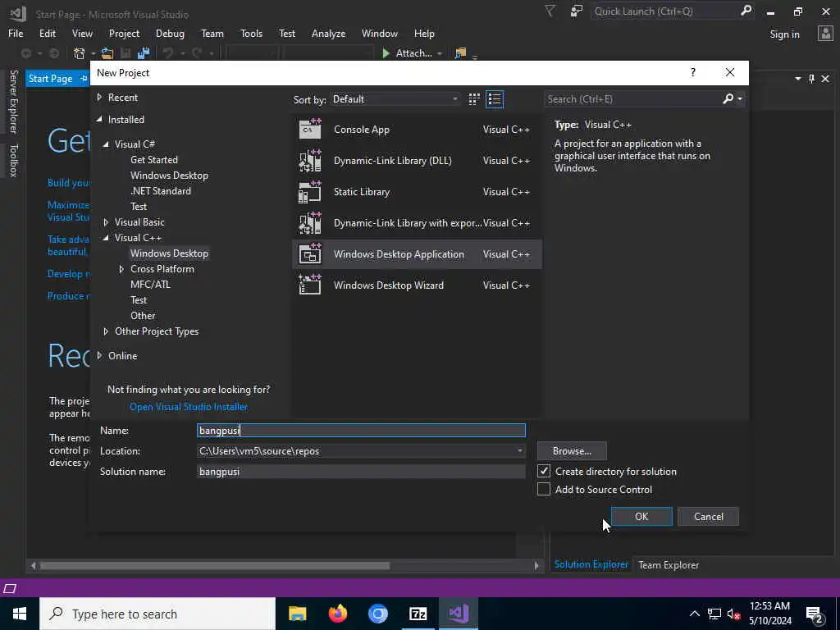
Task: Click the account avatar icon beside Sign in
Action: click(x=825, y=34)
